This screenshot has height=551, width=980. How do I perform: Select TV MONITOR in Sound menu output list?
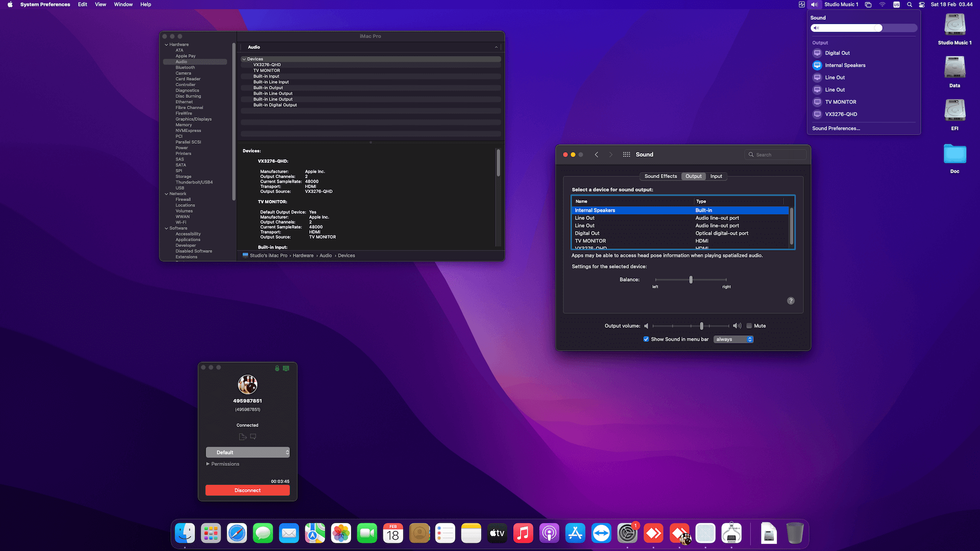coord(864,102)
